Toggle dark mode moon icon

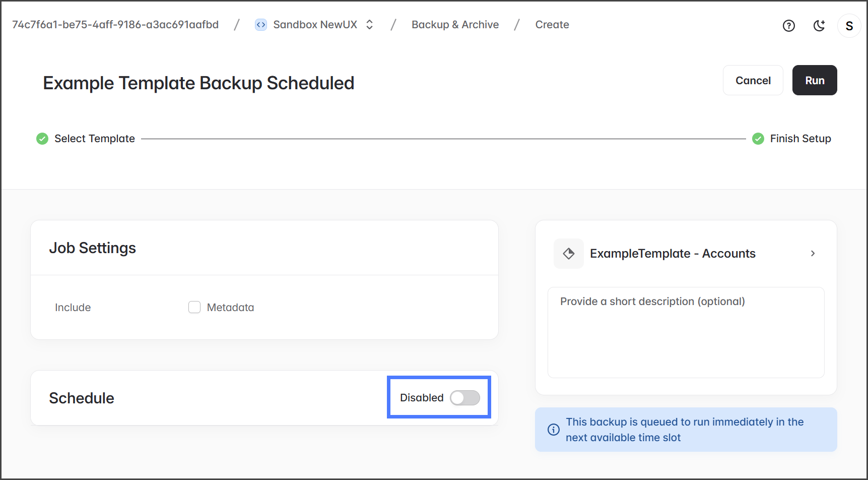(819, 26)
